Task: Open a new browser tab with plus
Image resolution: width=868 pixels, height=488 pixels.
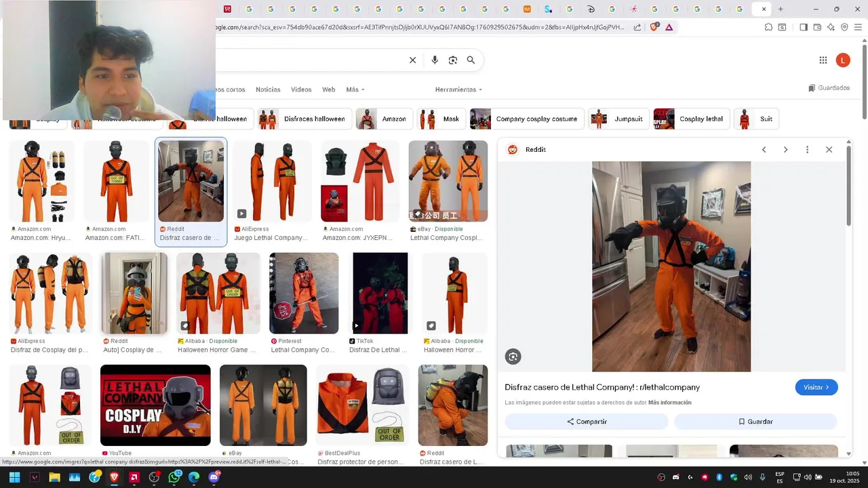Action: 781,9
